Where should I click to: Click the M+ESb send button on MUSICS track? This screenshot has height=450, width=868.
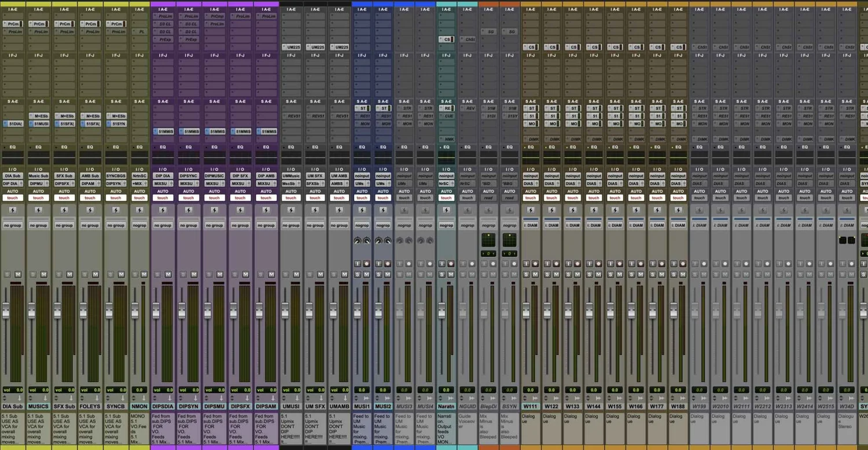coord(38,116)
